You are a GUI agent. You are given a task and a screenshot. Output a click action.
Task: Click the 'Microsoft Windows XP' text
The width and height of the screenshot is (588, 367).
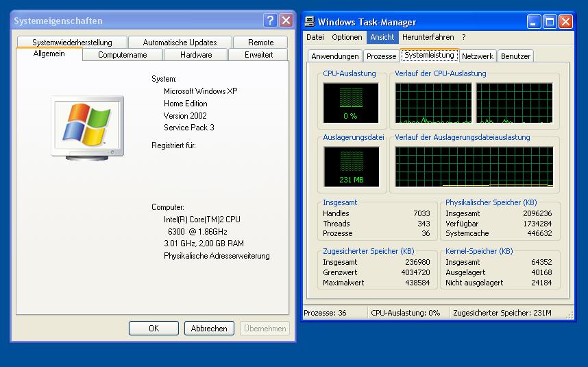click(x=201, y=91)
